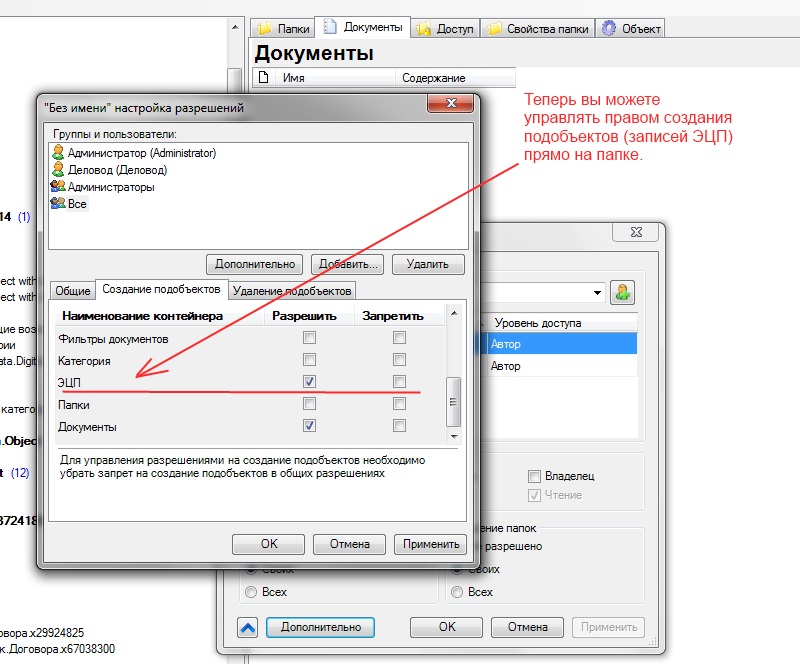Click the Содержание column header
Screen dimensions: 800x664
tap(455, 78)
